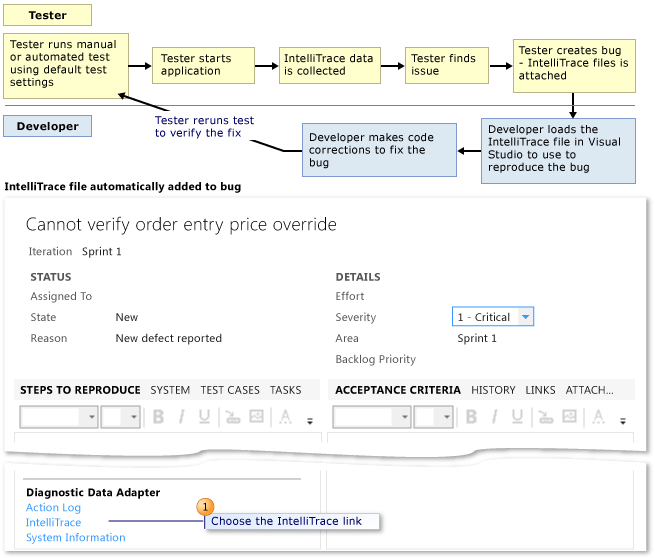The height and width of the screenshot is (558, 655).
Task: Insert hyperlink in Acceptance Criteria toolbar
Action: click(546, 416)
